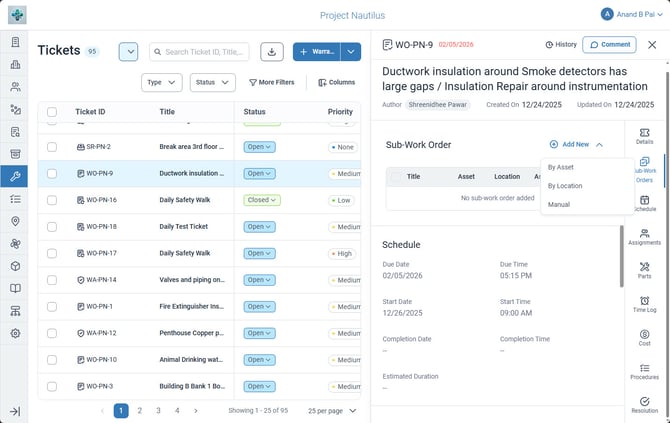Click the Project Nautilus app logo

[17, 15]
